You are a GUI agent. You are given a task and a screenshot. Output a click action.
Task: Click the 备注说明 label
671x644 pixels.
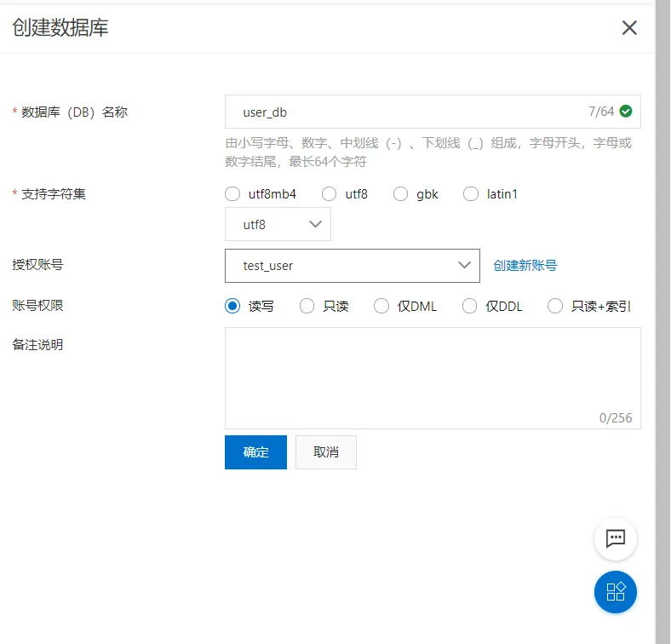pos(37,345)
